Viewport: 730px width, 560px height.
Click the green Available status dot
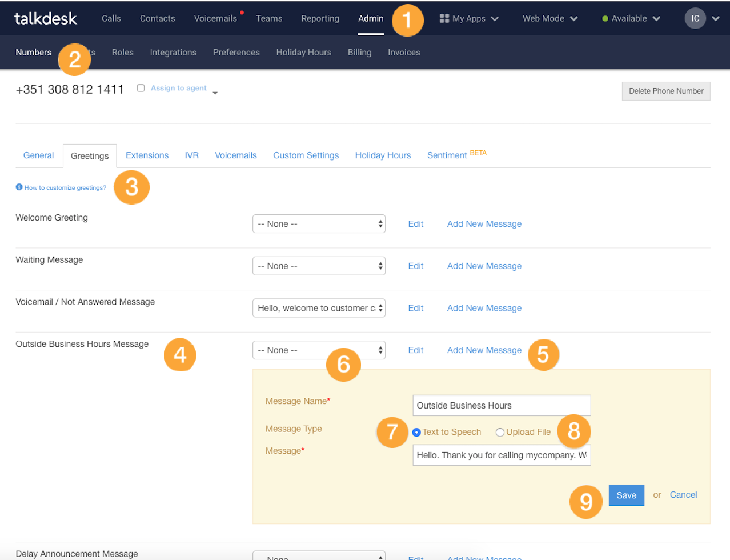click(x=605, y=18)
